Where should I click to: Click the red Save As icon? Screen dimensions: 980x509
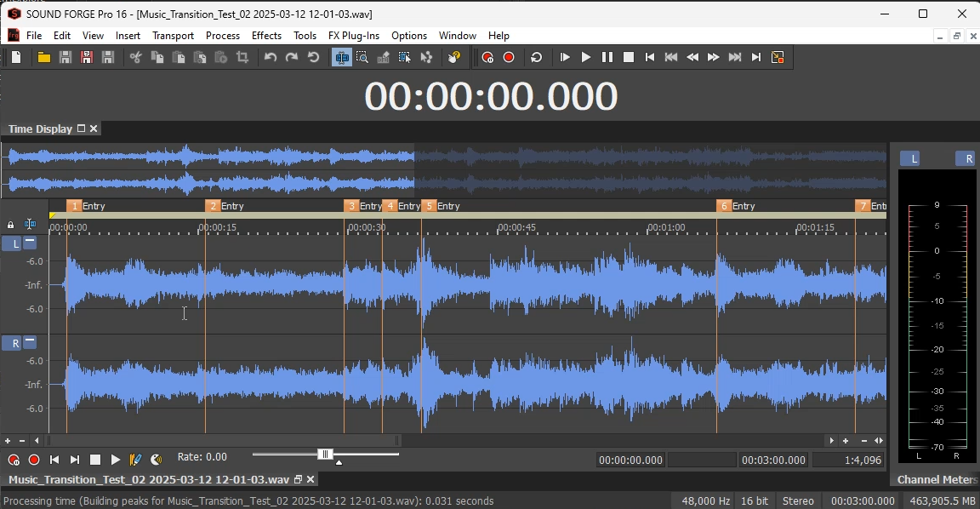(86, 58)
